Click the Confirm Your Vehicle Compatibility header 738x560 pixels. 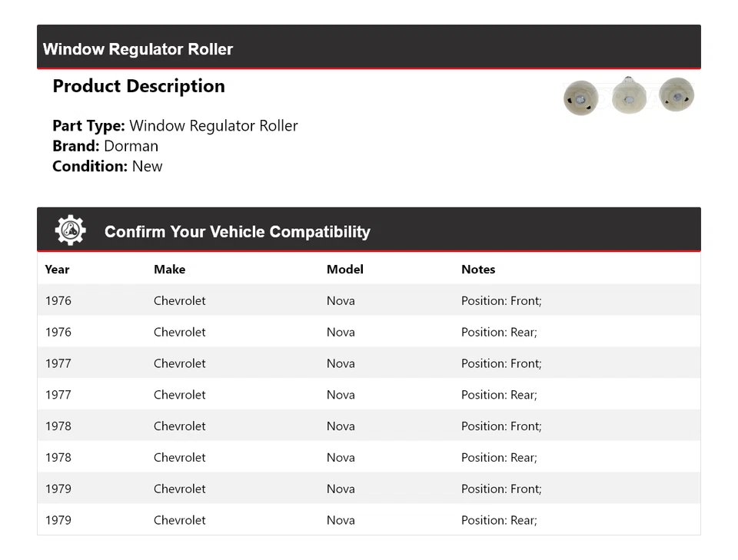[237, 231]
